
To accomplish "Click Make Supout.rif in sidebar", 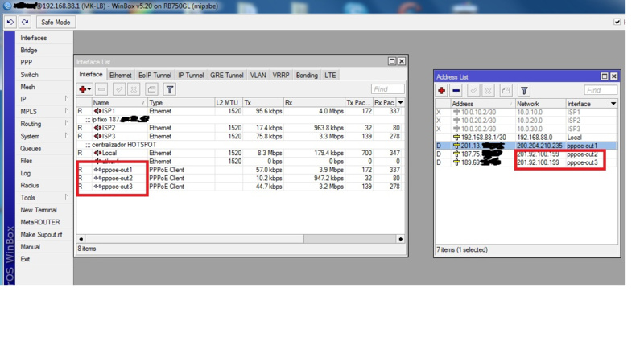I will pos(42,234).
